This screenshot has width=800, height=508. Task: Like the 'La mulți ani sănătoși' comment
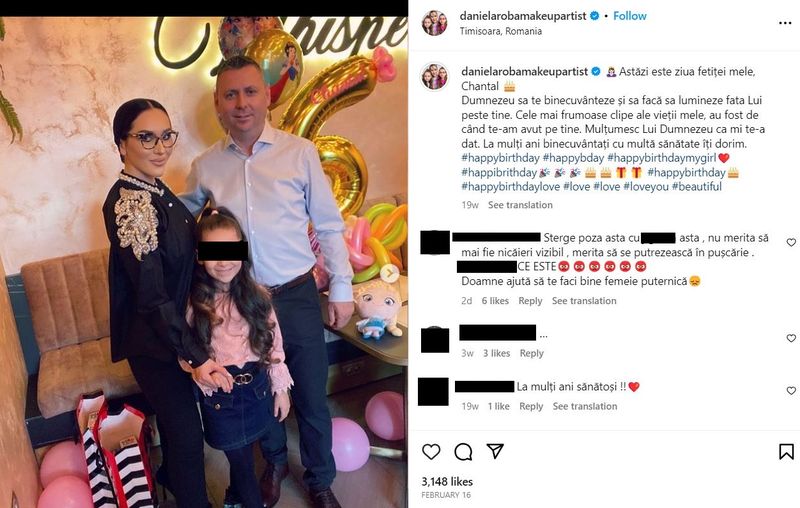(791, 391)
